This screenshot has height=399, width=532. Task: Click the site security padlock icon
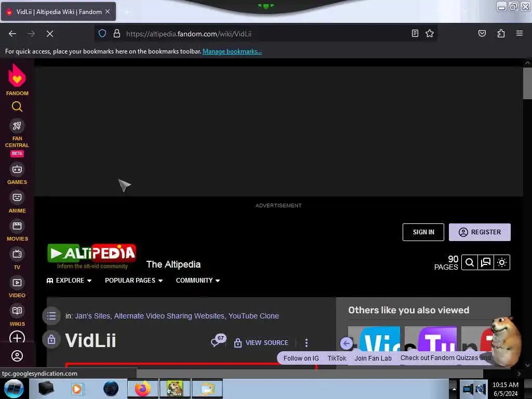click(117, 33)
